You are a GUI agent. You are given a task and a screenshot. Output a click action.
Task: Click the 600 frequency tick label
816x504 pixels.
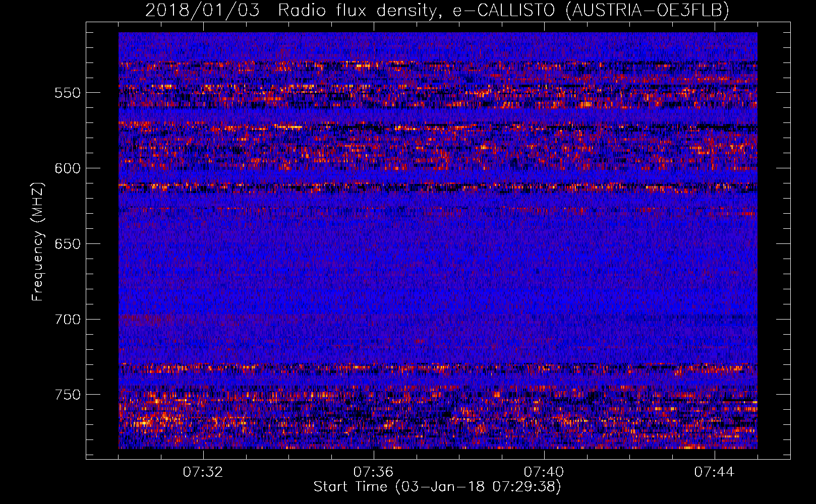[68, 168]
